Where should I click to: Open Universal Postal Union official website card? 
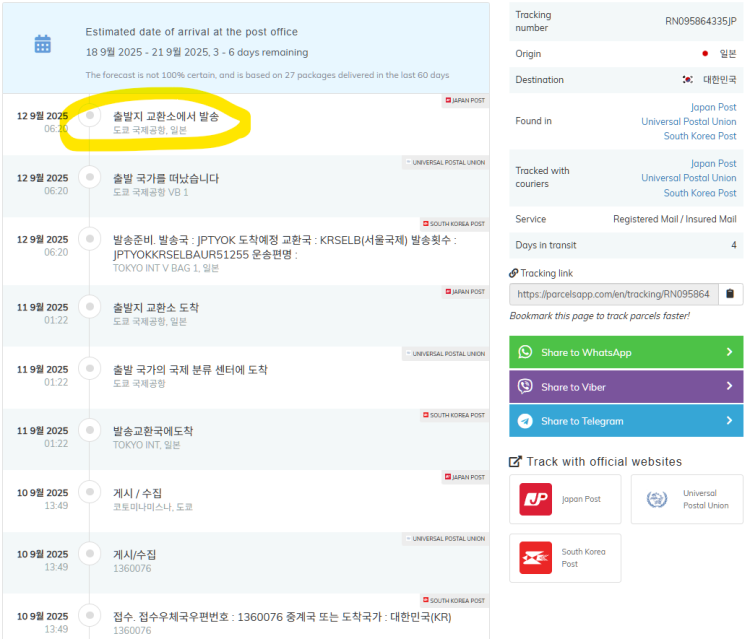687,499
